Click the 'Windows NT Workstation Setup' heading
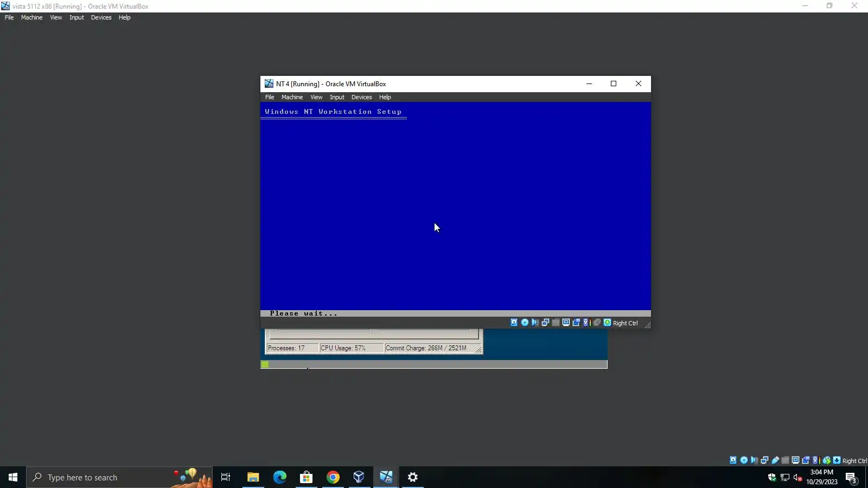The height and width of the screenshot is (488, 868). click(x=333, y=112)
